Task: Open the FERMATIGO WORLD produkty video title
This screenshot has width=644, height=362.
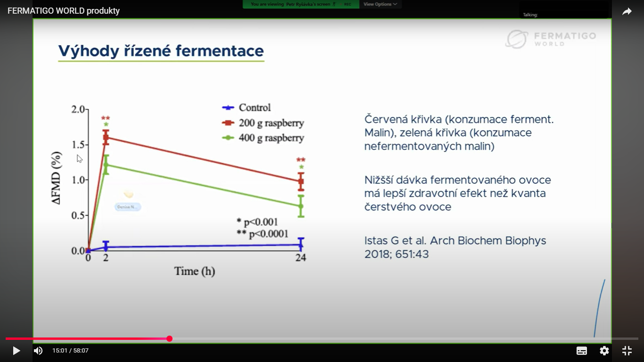Action: click(x=64, y=11)
